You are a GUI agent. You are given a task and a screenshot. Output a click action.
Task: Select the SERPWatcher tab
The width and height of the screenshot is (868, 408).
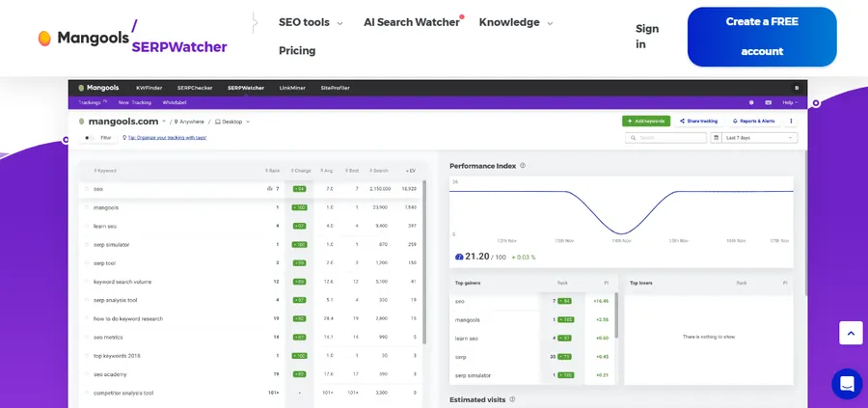pos(246,88)
